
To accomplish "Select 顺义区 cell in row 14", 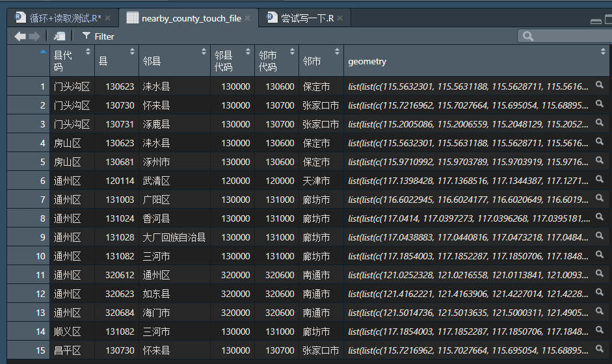I will pos(72,331).
